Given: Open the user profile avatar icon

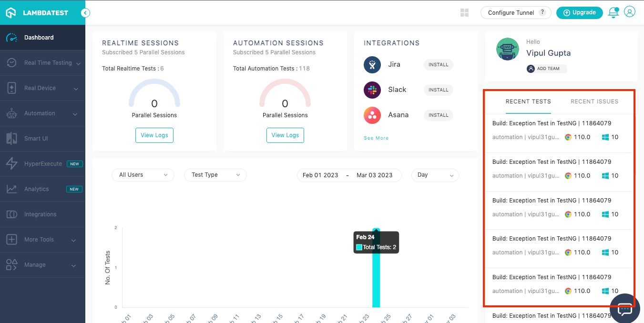Looking at the screenshot, I should (x=630, y=12).
